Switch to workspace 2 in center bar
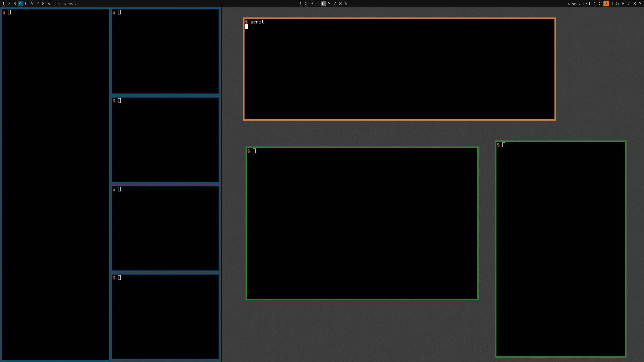Screen dimensions: 644x362 point(306,4)
